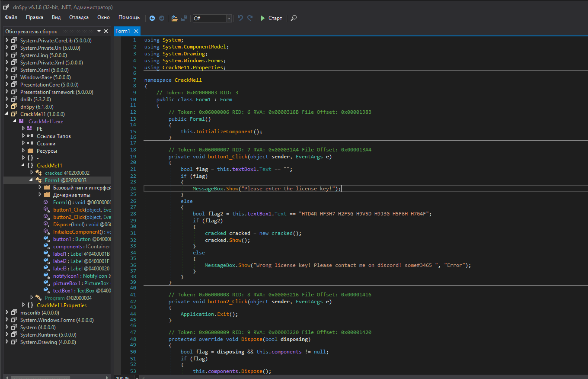Image resolution: width=588 pixels, height=379 pixels.
Task: Select System.Runtime (5.0.0.0) assembly
Action: coord(48,334)
